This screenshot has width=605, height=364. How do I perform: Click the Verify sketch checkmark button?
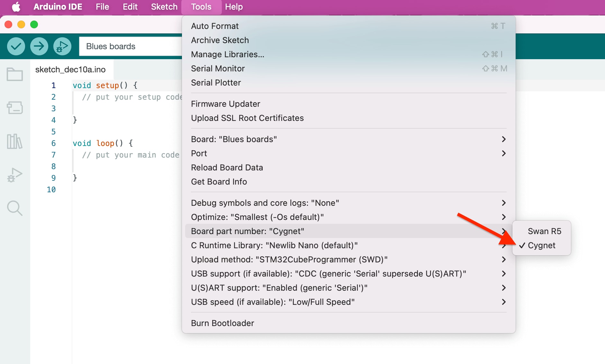16,46
